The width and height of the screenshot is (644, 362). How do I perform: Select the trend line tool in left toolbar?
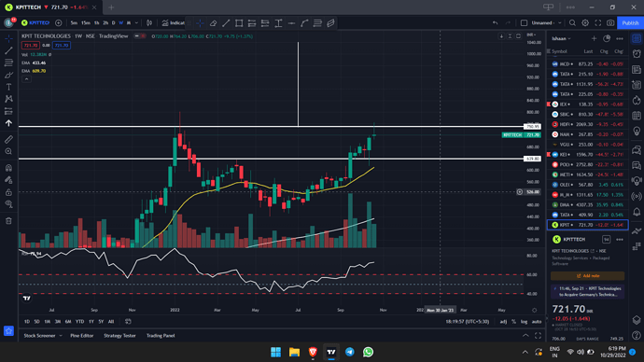click(x=8, y=50)
